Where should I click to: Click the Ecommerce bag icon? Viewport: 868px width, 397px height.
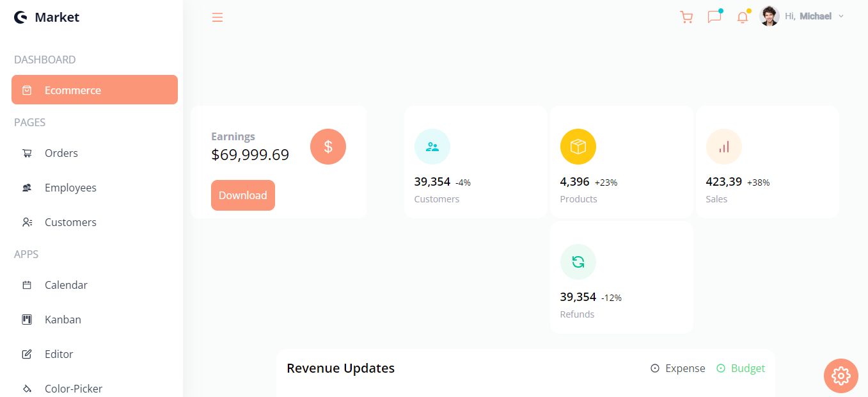[27, 90]
